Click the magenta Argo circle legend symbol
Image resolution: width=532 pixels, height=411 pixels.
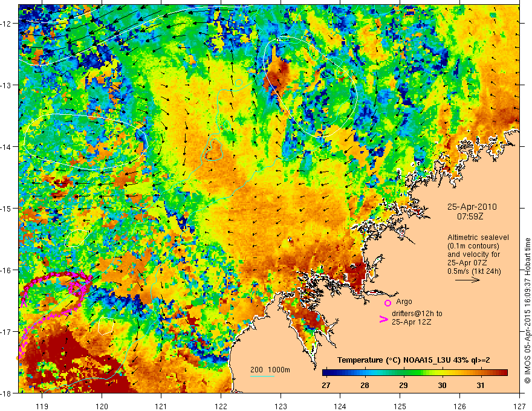click(x=388, y=303)
